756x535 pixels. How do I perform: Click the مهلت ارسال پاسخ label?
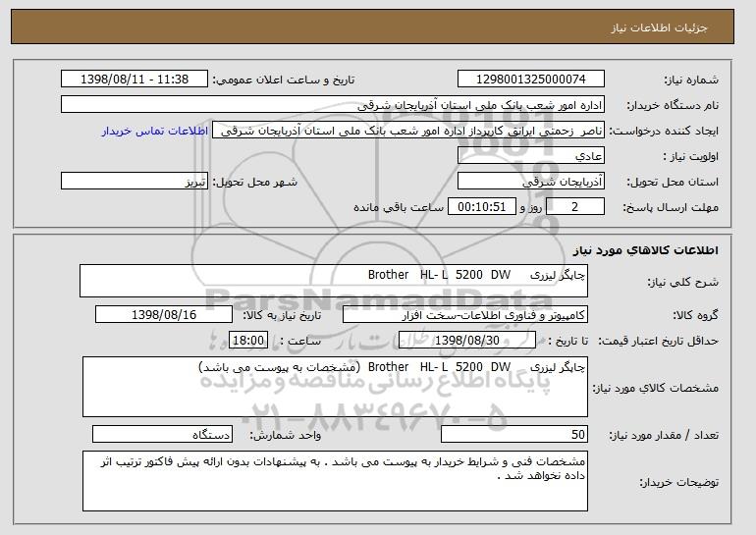671,208
